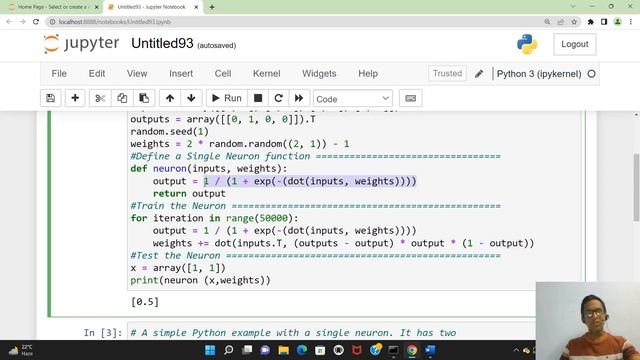Open the Kernel menu
This screenshot has height=360, width=640.
(267, 74)
